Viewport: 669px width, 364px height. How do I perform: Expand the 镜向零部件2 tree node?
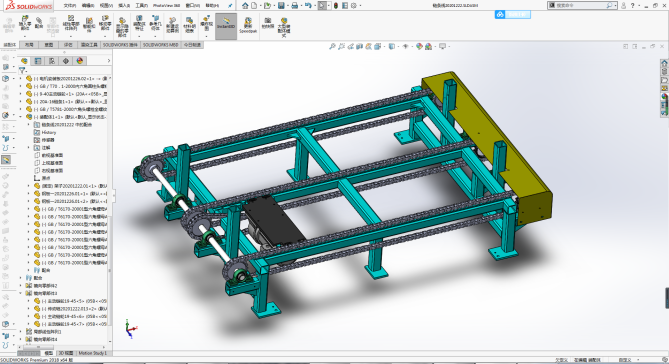[20, 285]
